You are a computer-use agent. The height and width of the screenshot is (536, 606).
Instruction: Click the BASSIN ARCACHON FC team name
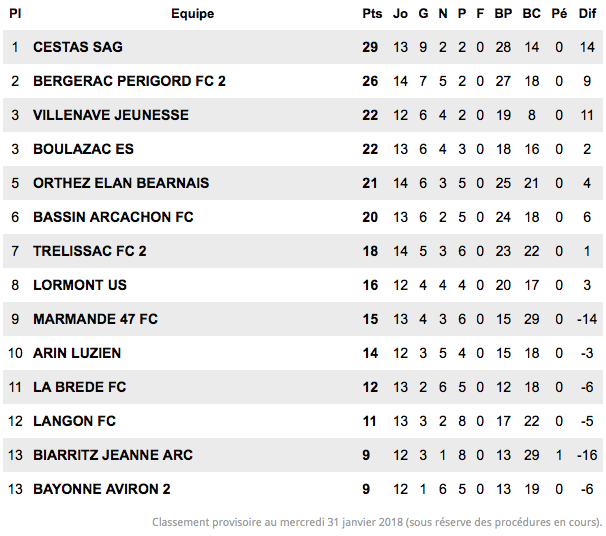point(113,217)
